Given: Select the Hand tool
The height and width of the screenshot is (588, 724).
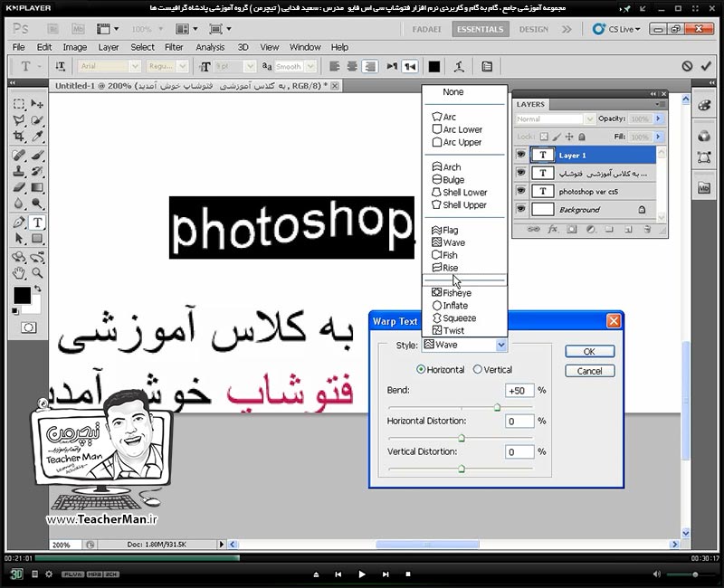Looking at the screenshot, I should coord(18,273).
